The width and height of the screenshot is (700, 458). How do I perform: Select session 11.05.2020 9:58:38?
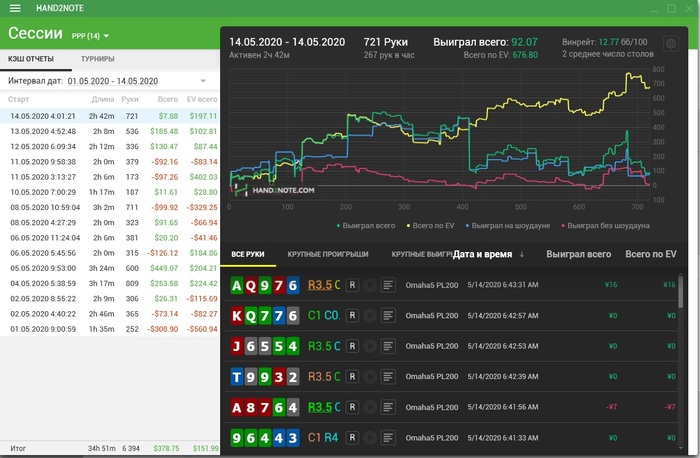pos(109,162)
